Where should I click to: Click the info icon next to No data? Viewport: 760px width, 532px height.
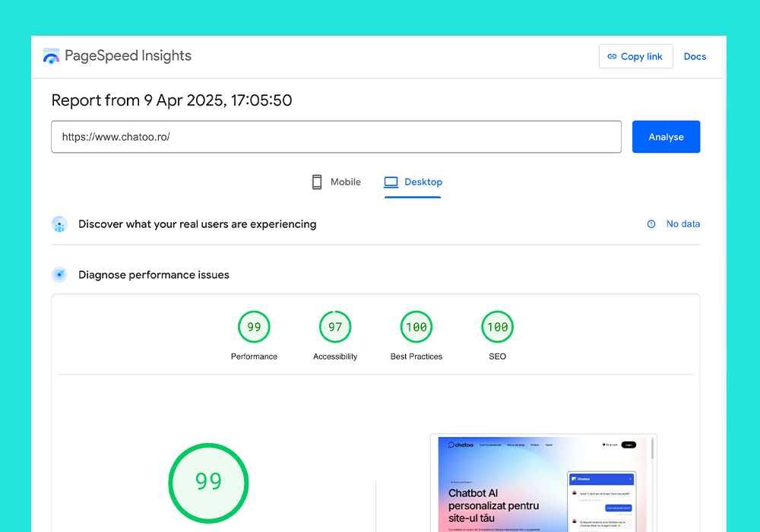point(651,224)
